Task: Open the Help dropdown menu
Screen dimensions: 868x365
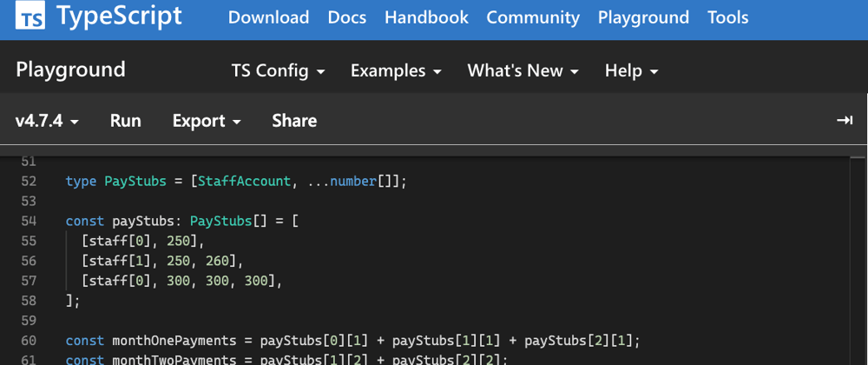Action: point(631,71)
